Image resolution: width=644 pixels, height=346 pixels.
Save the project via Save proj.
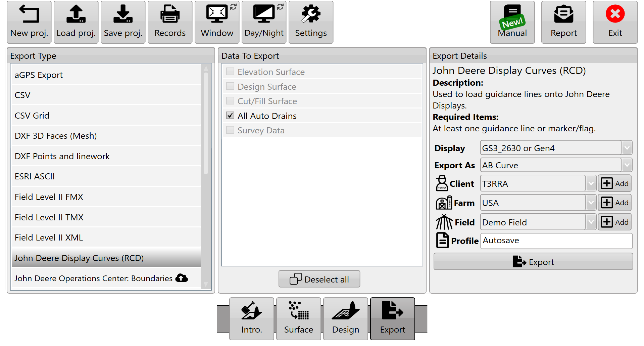pos(123,22)
